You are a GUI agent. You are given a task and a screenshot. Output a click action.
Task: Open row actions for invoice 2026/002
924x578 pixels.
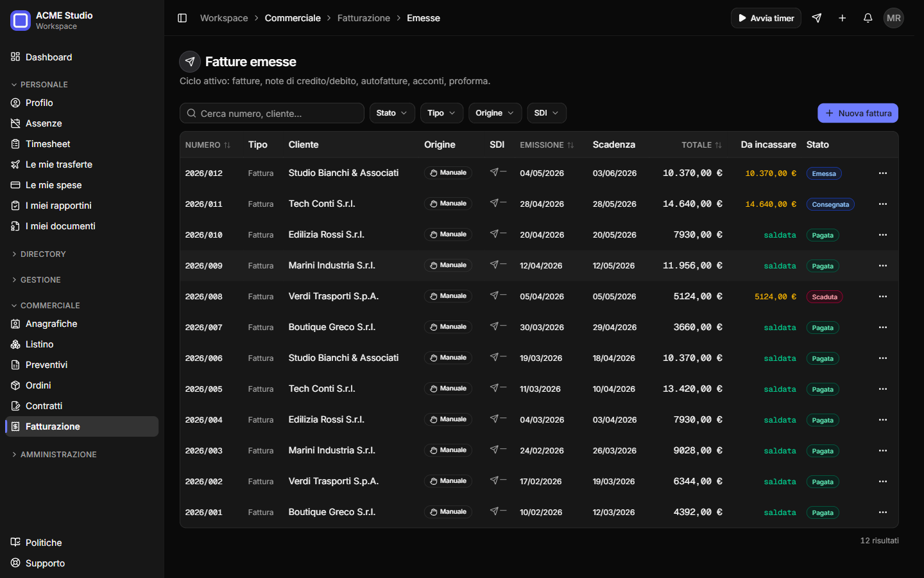[x=883, y=482]
